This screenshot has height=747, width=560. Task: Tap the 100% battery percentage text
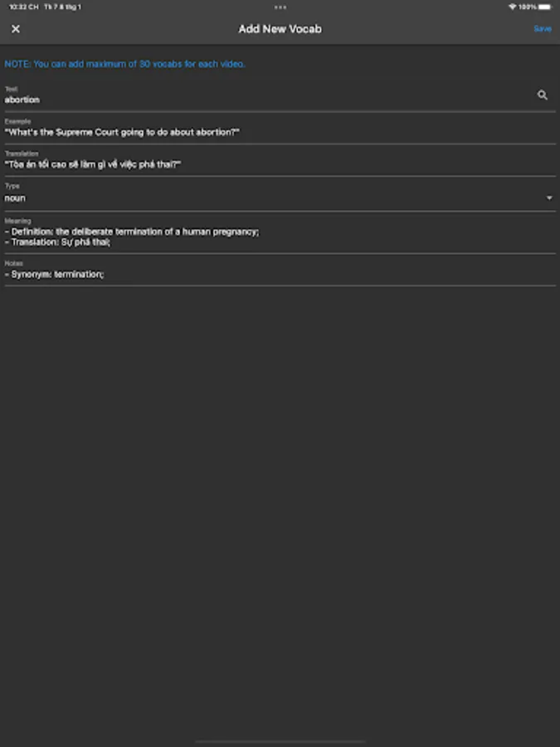point(528,7)
